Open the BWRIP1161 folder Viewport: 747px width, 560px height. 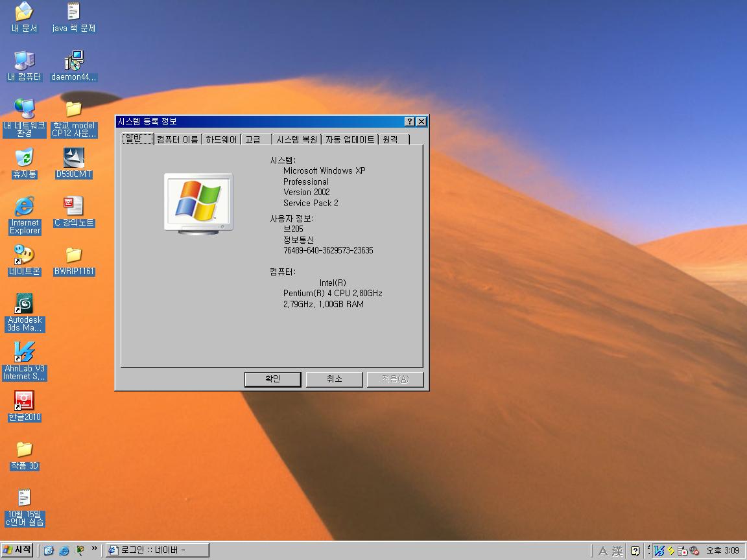coord(74,255)
